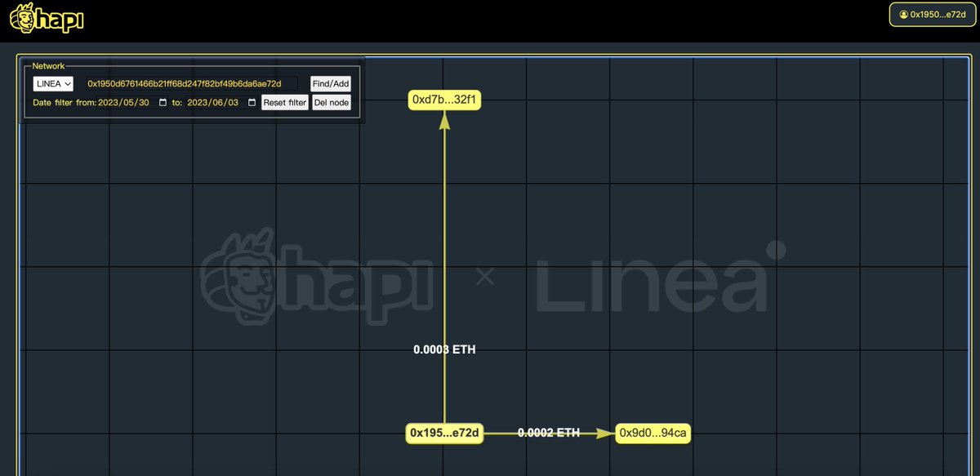
Task: Click the Reset filter button
Action: (285, 103)
